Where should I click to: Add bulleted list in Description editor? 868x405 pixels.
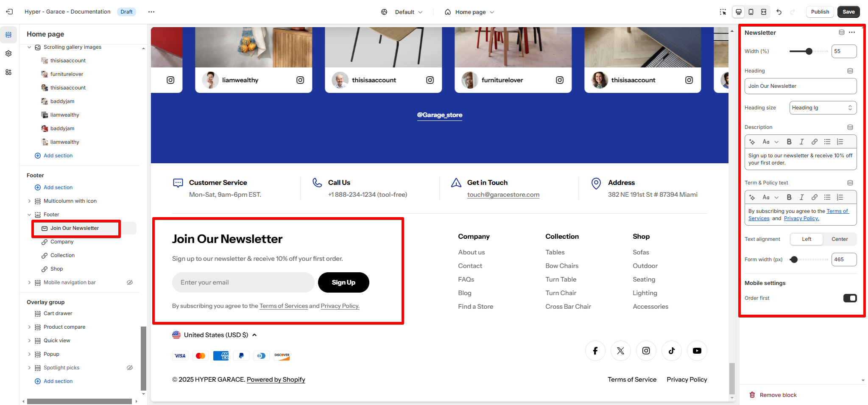point(827,142)
